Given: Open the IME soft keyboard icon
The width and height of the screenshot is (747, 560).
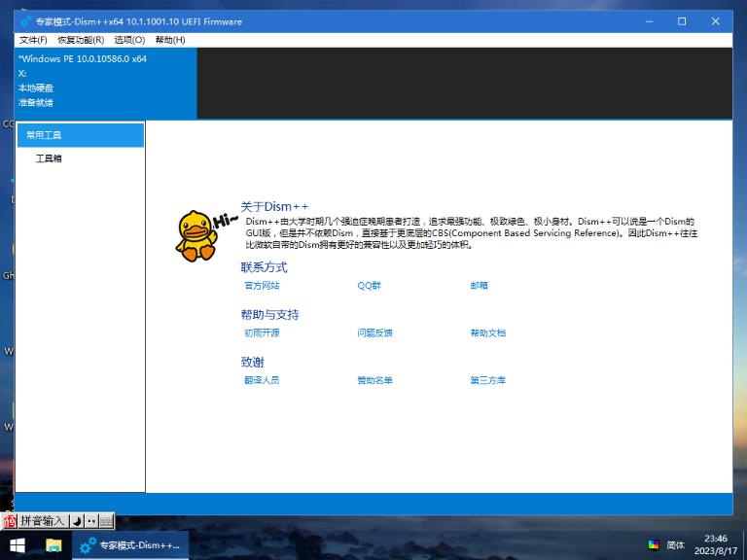Looking at the screenshot, I should 106,521.
